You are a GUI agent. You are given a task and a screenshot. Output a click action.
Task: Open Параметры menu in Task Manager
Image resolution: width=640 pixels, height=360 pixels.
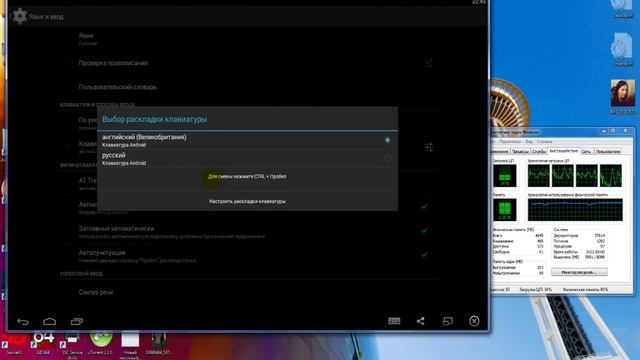click(510, 141)
